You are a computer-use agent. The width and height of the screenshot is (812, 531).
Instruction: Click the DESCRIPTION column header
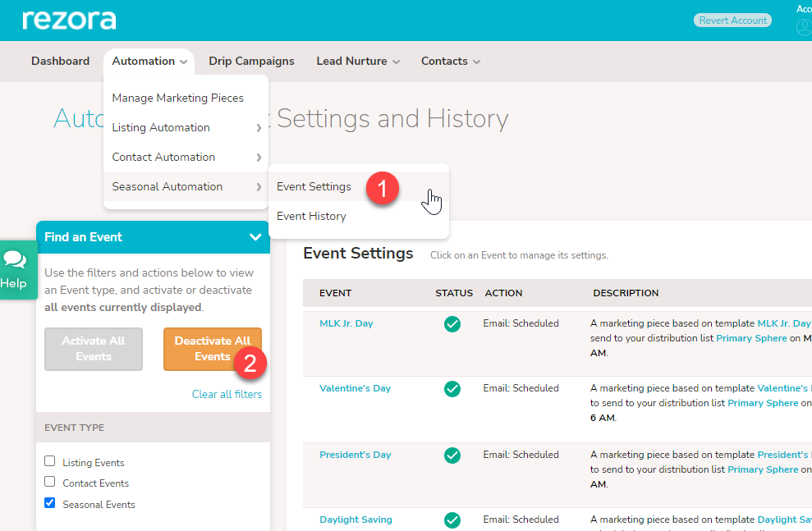626,293
